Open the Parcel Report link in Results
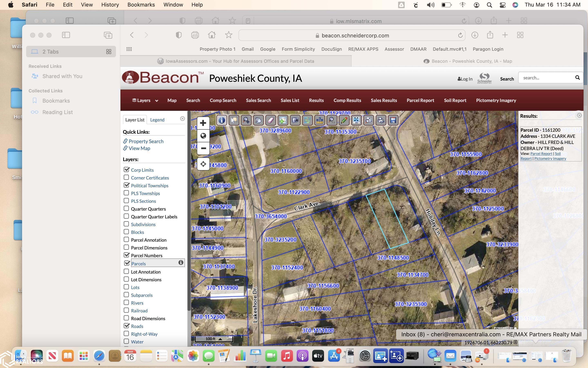This screenshot has width=588, height=368. click(541, 154)
